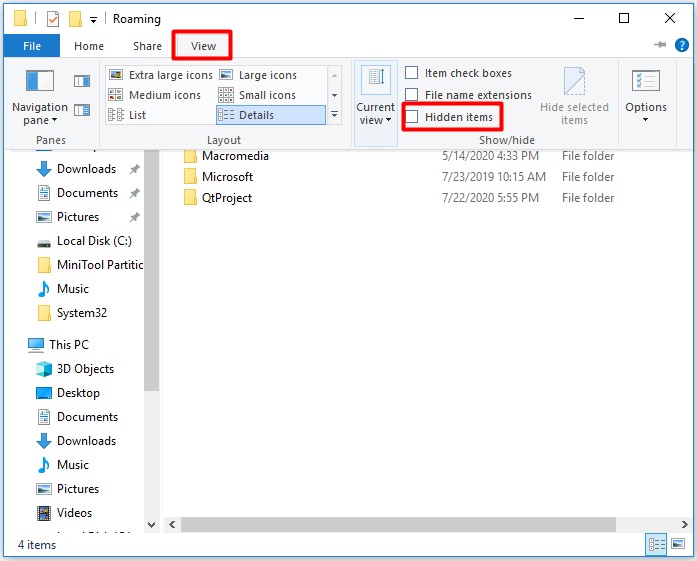
Task: Select List layout option
Action: click(x=127, y=115)
